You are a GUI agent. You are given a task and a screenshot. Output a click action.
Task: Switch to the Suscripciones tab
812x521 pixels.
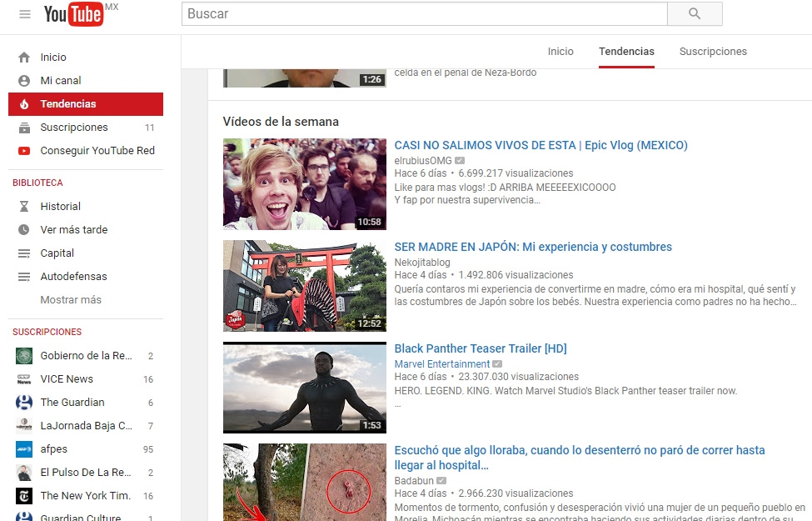(x=713, y=52)
